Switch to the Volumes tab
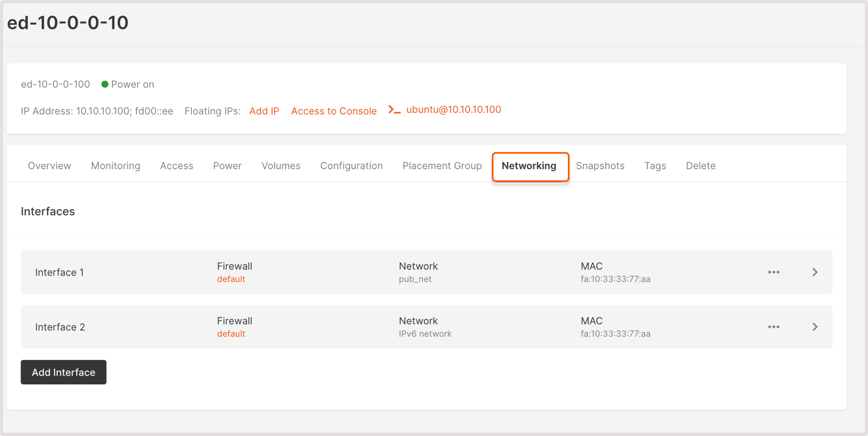 pos(281,165)
